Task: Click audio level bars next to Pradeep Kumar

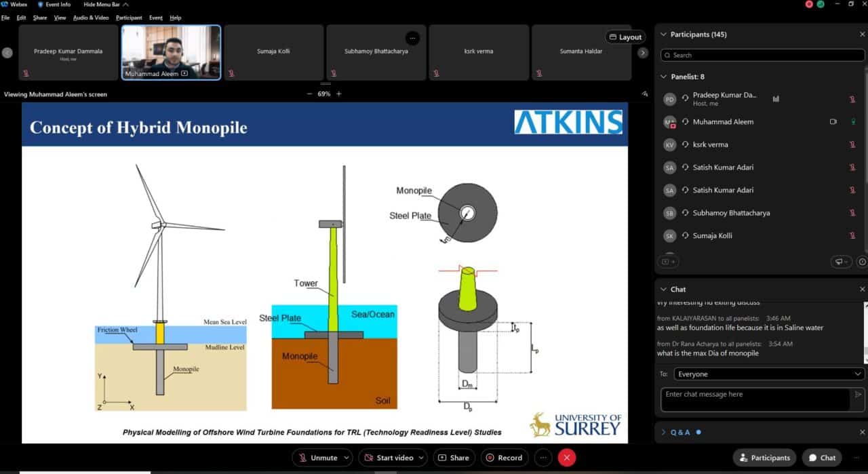Action: point(776,99)
